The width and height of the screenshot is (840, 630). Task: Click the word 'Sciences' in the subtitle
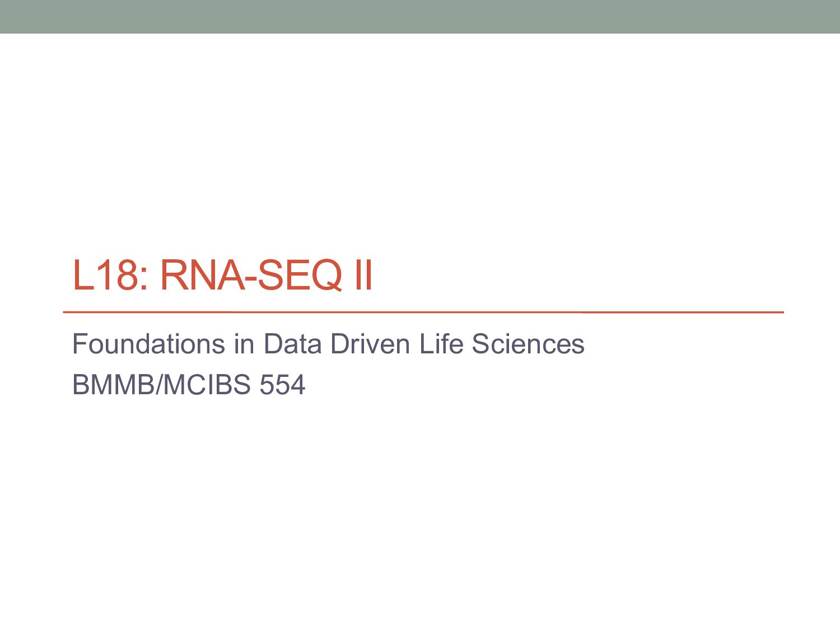[528, 344]
